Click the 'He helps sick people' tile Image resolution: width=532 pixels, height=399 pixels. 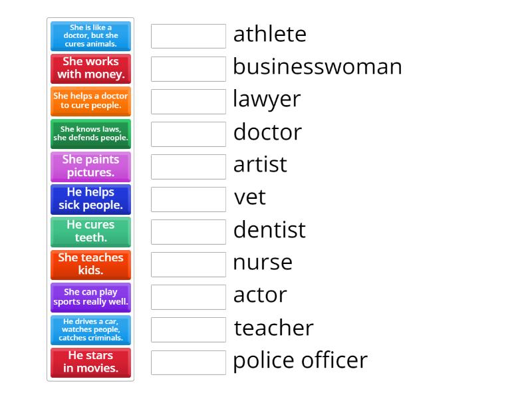click(x=90, y=199)
